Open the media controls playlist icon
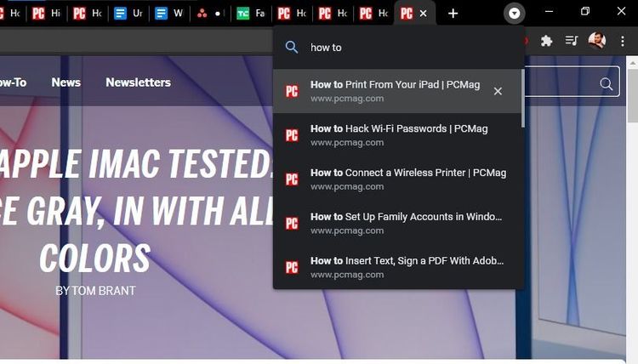Viewport: 638px width, 364px height. pos(572,41)
